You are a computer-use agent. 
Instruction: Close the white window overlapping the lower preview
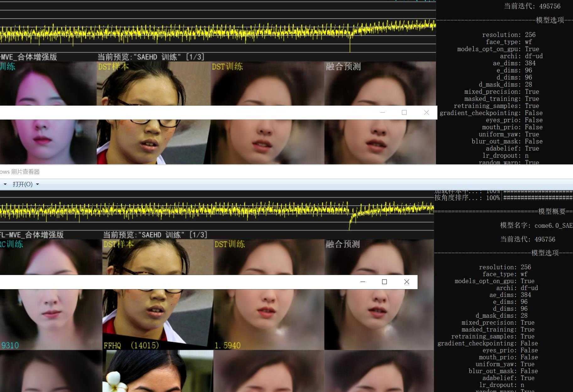point(407,282)
